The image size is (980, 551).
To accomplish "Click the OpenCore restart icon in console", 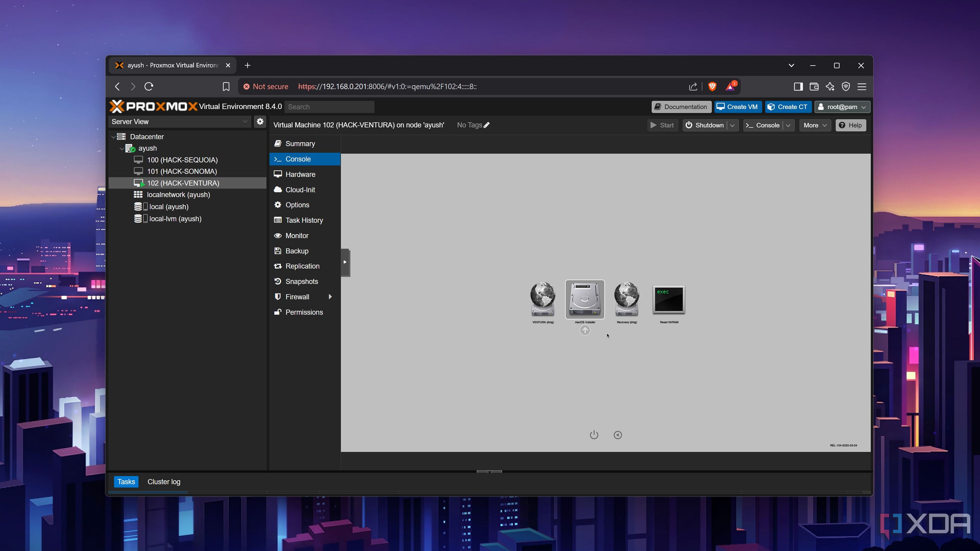I will pyautogui.click(x=618, y=435).
